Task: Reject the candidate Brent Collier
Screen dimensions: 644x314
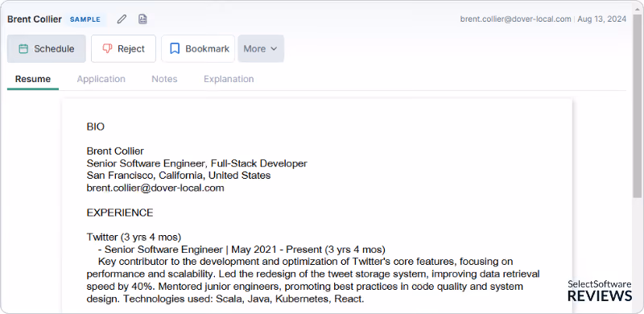Action: point(123,48)
